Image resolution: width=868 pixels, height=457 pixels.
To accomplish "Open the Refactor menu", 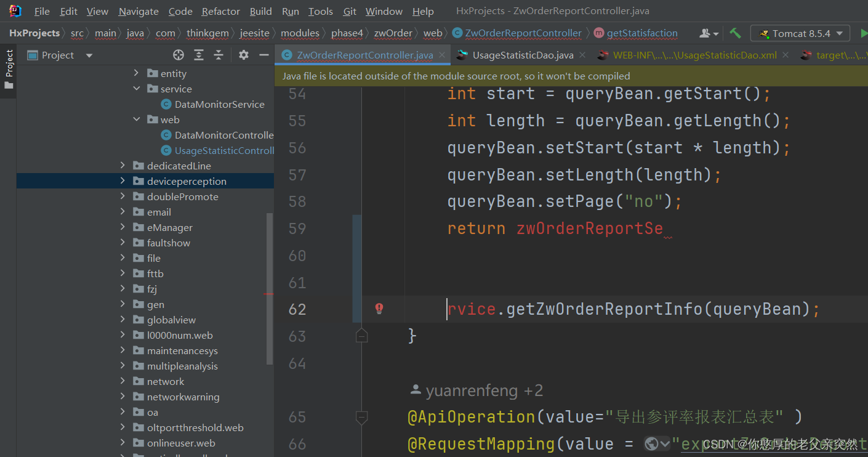I will click(x=221, y=11).
